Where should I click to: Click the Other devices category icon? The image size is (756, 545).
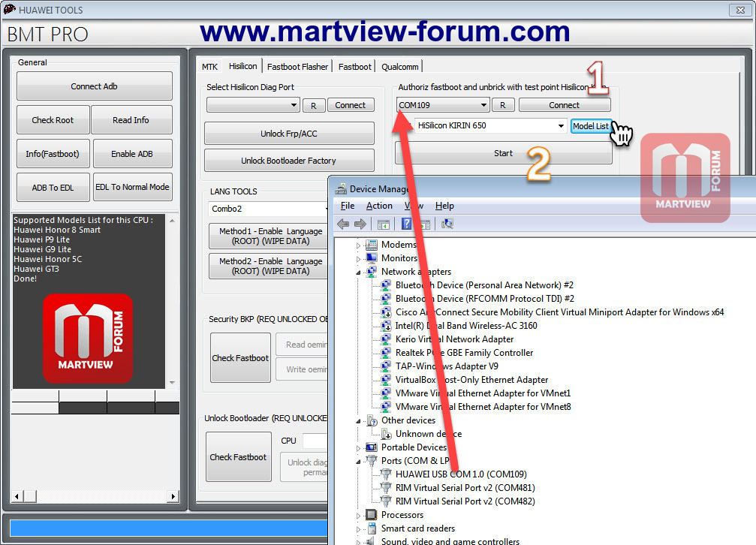372,420
